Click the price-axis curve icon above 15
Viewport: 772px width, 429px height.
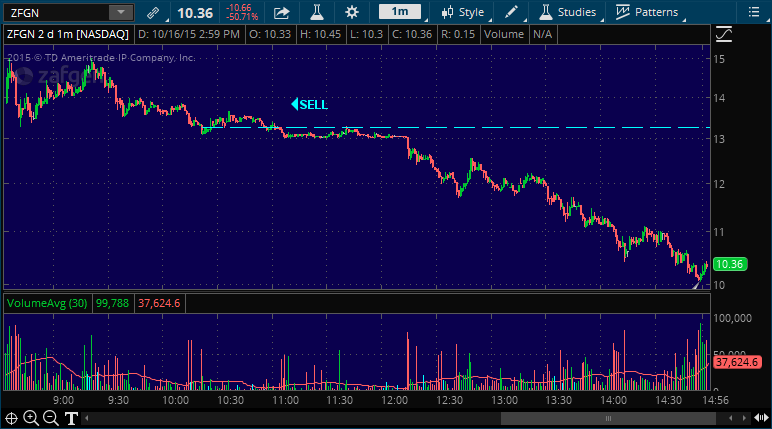(x=724, y=34)
